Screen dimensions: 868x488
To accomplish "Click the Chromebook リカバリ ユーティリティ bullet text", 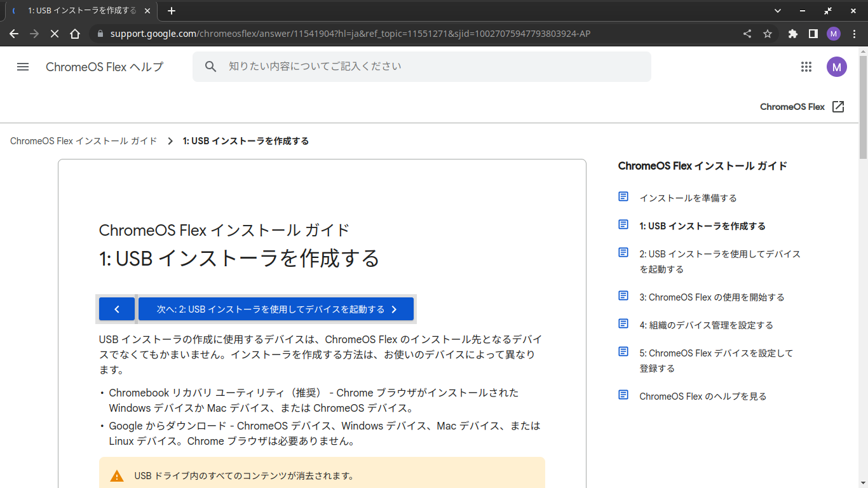I will tap(314, 400).
